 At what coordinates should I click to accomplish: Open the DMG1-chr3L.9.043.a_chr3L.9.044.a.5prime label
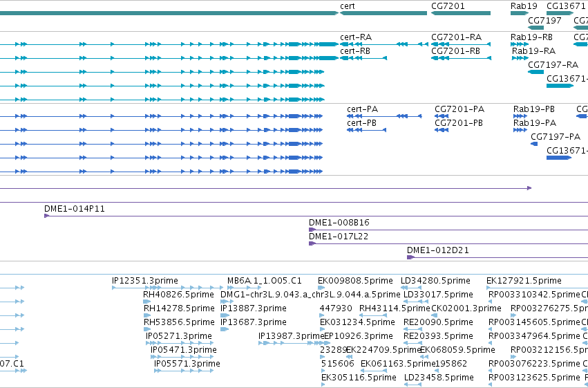(x=310, y=295)
